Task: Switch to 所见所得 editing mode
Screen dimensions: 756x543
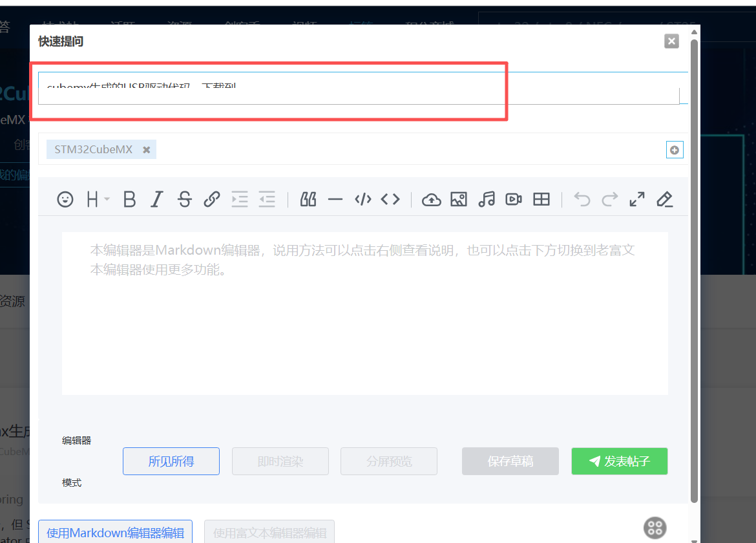Action: (x=171, y=462)
